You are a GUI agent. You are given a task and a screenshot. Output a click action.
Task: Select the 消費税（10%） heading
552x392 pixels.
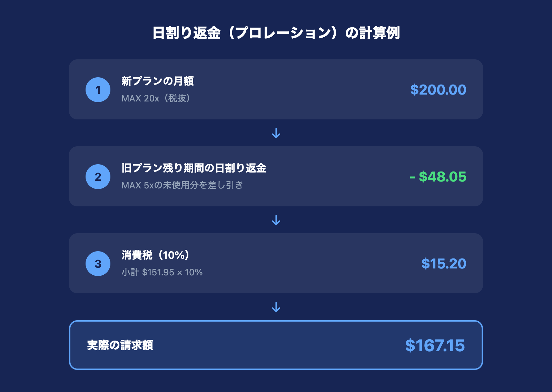[156, 255]
